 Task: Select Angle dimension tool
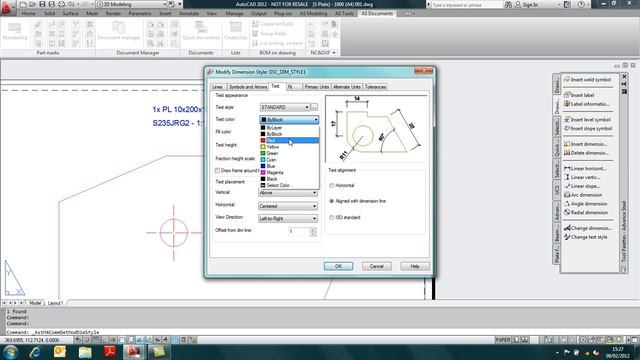[x=585, y=204]
